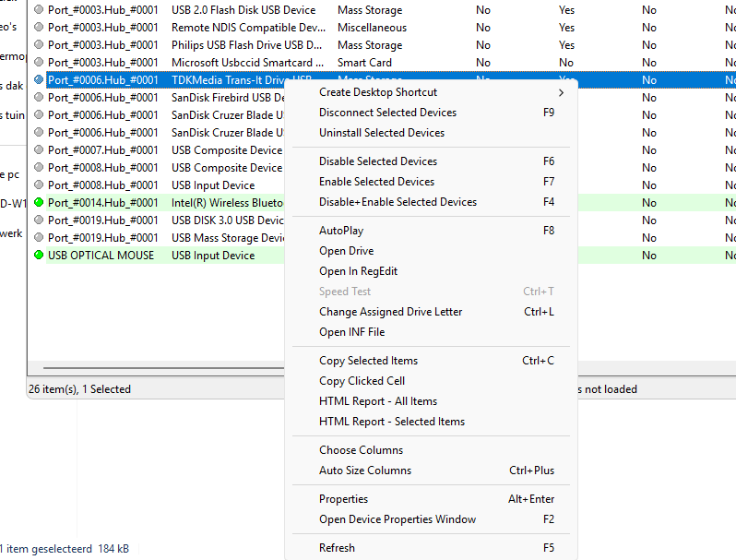Screen dimensions: 736x560
Task: Select Open In RegEdit
Action: (431, 271)
